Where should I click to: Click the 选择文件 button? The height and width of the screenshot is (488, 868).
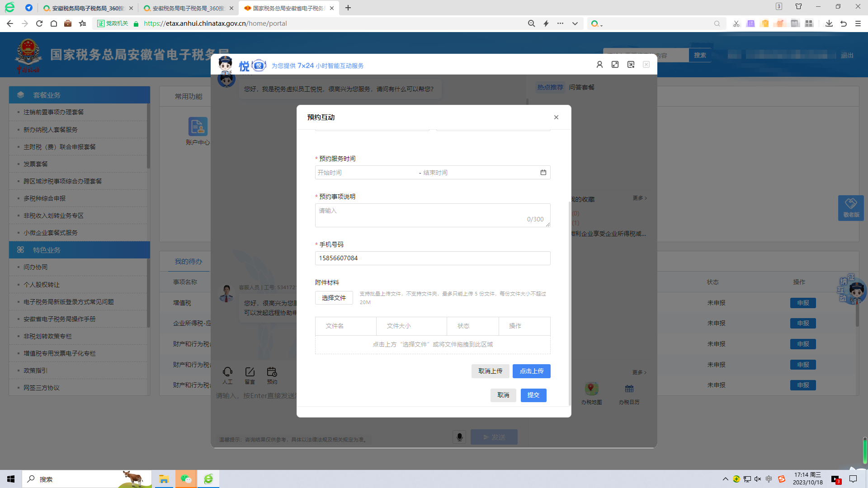pyautogui.click(x=334, y=298)
